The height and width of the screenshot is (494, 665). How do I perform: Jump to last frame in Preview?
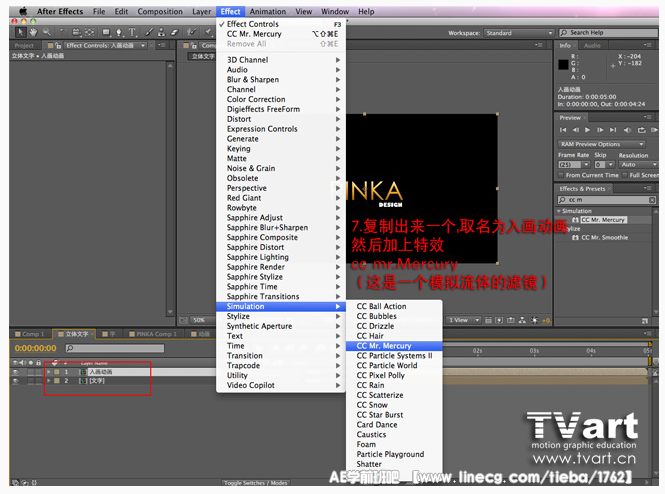[x=613, y=130]
